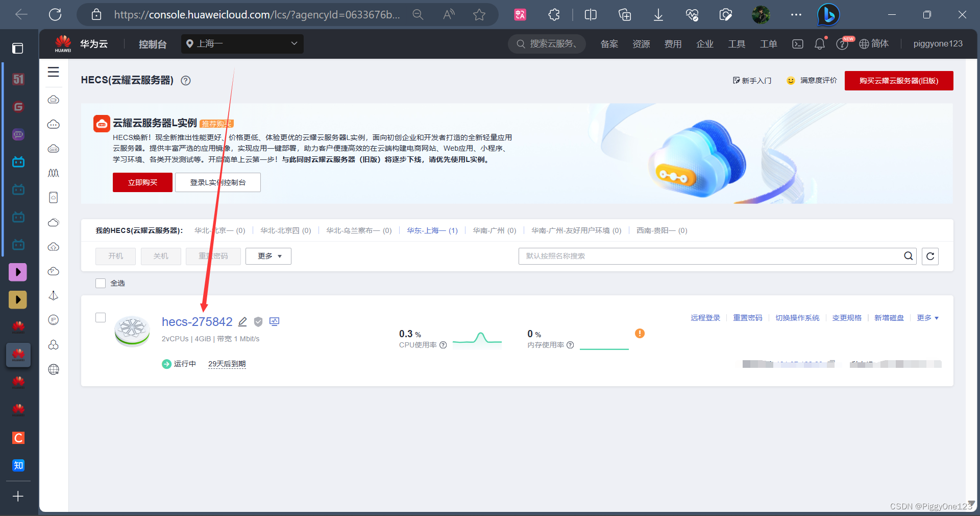Click the hecs-275842 server thumbnail image
980x516 pixels.
[132, 331]
